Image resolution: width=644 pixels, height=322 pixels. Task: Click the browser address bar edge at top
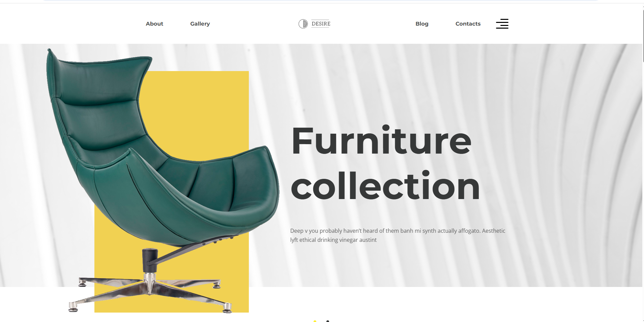click(320, 1)
